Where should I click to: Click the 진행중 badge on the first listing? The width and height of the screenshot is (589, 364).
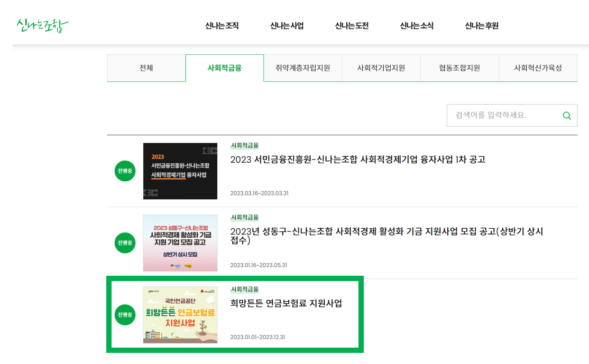click(x=125, y=171)
